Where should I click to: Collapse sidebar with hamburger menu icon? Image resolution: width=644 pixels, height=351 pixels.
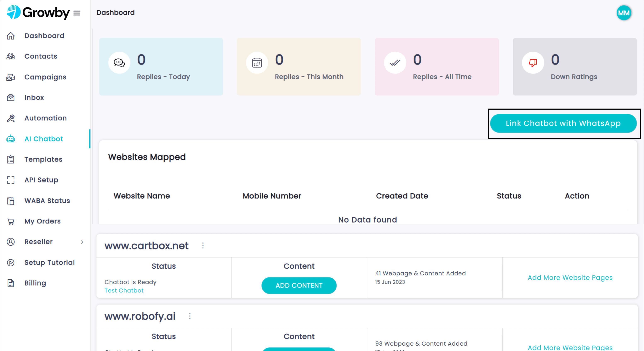point(77,13)
